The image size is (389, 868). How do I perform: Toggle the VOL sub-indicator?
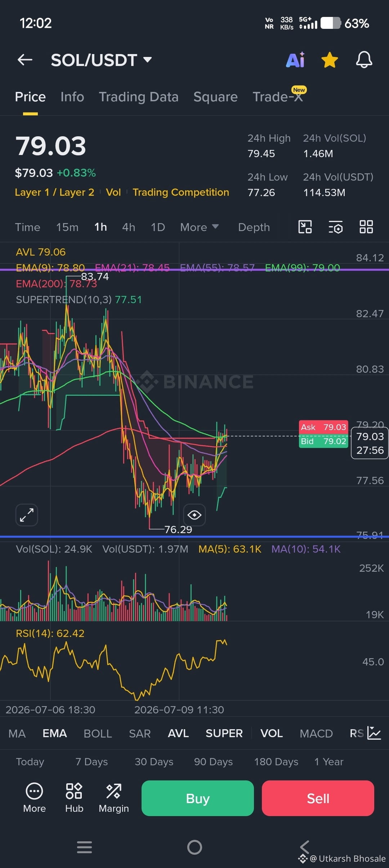click(272, 734)
